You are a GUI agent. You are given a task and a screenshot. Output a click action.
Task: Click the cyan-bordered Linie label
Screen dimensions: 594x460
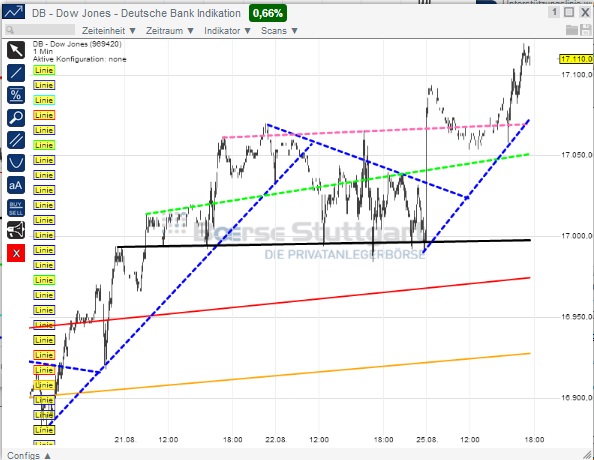pos(44,100)
